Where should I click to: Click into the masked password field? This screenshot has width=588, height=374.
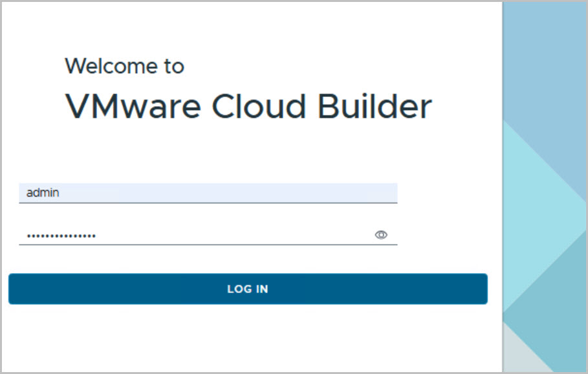(x=194, y=236)
